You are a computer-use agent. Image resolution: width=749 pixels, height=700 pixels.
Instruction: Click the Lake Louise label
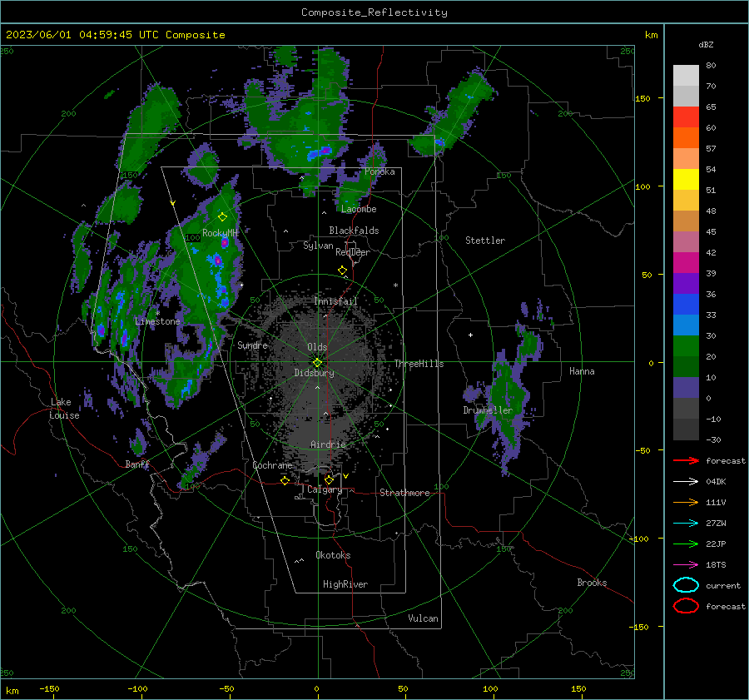coord(64,409)
